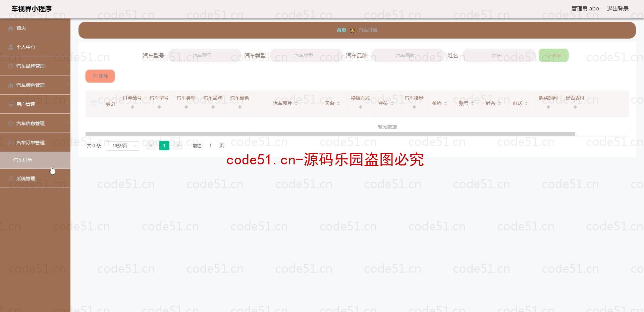
Task: Click the red 删除 delete button
Action: [x=100, y=76]
